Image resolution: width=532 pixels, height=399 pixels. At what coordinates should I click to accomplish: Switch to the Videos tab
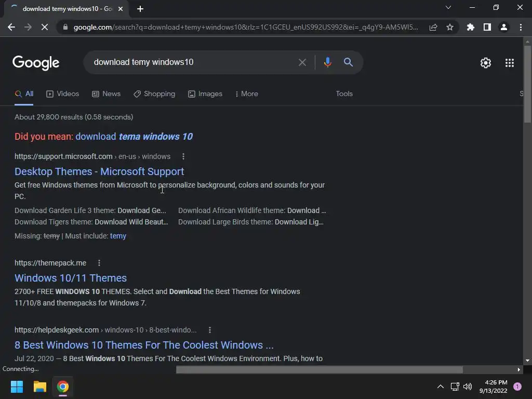pos(62,94)
